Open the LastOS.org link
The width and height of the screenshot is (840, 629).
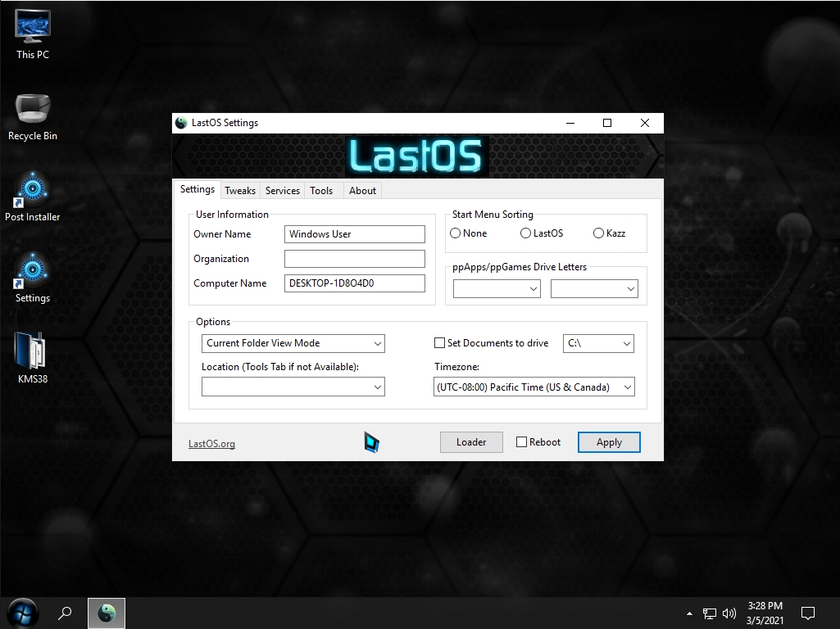tap(211, 443)
